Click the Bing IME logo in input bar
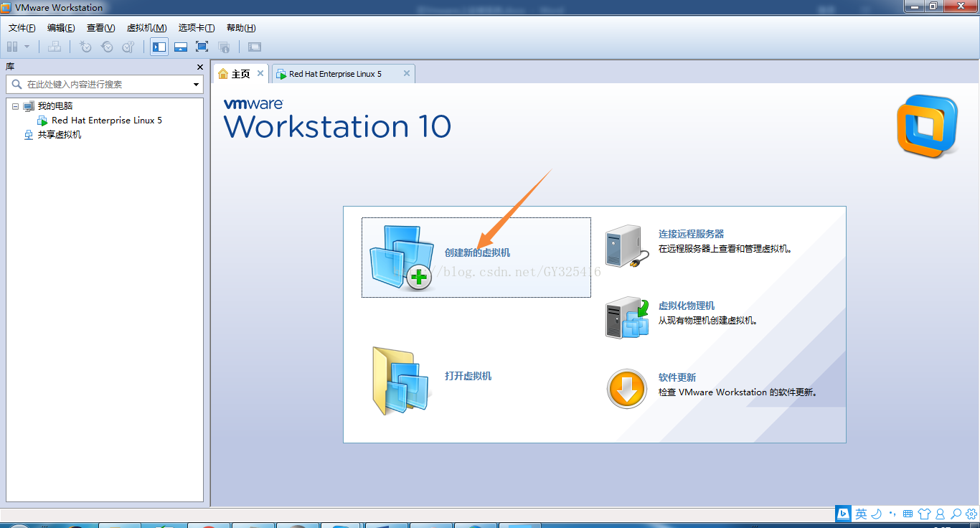Image resolution: width=980 pixels, height=528 pixels. [x=843, y=514]
